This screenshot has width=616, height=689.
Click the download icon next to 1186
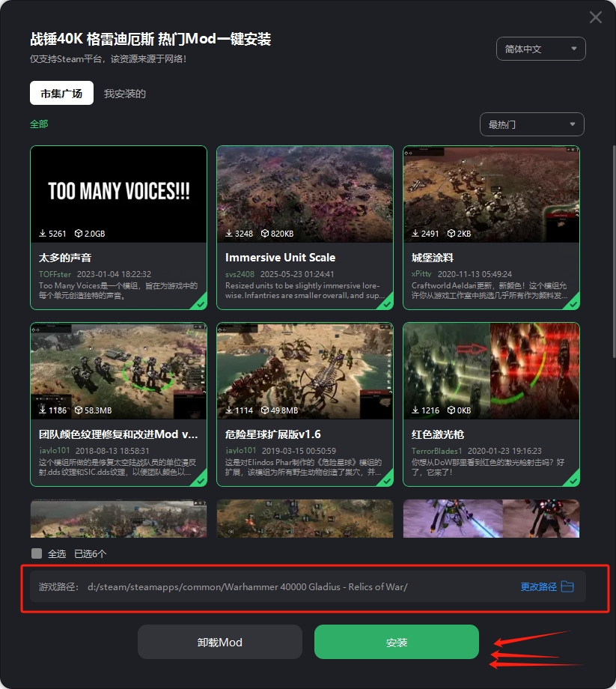click(43, 410)
